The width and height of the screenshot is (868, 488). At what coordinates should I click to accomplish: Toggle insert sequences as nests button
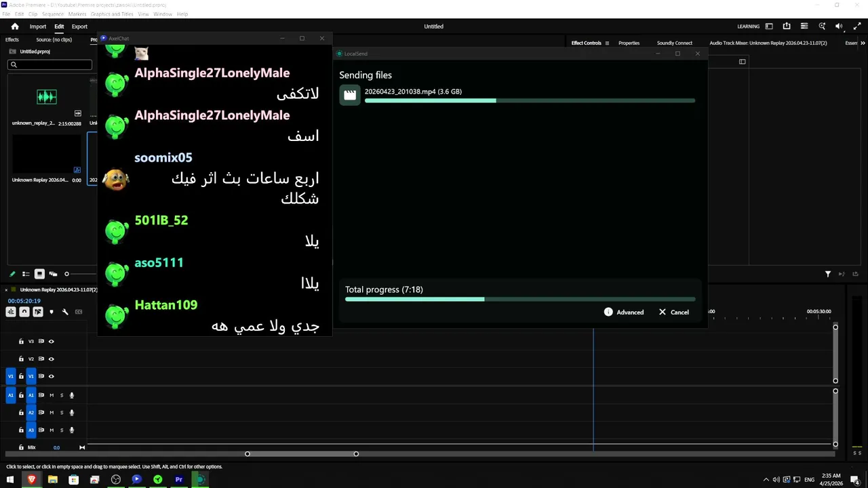pyautogui.click(x=11, y=312)
